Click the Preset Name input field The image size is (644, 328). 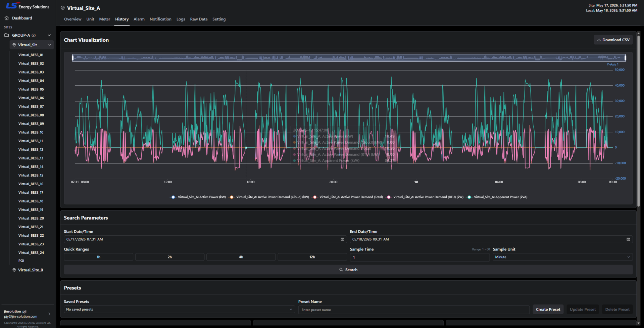(x=413, y=310)
